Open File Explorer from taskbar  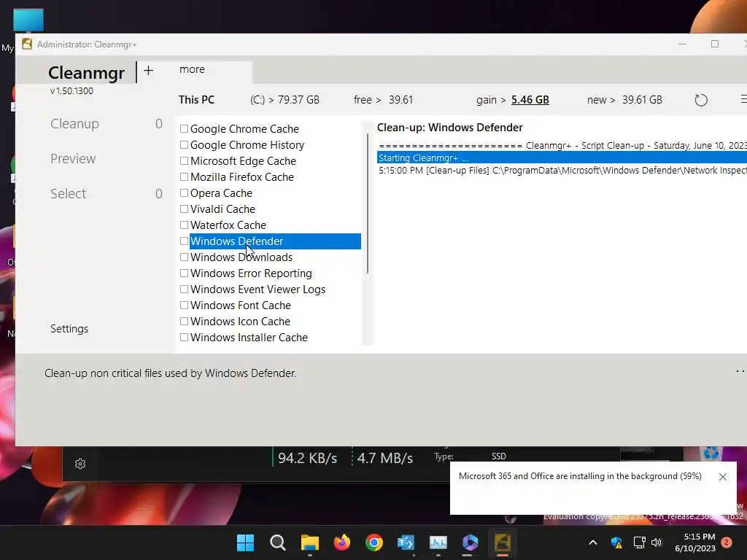309,542
